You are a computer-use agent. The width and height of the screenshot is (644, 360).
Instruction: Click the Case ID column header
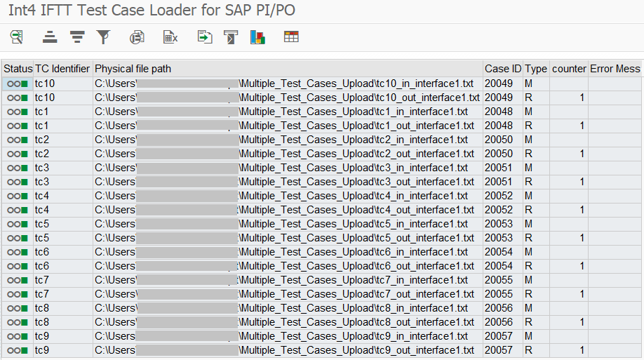click(503, 69)
